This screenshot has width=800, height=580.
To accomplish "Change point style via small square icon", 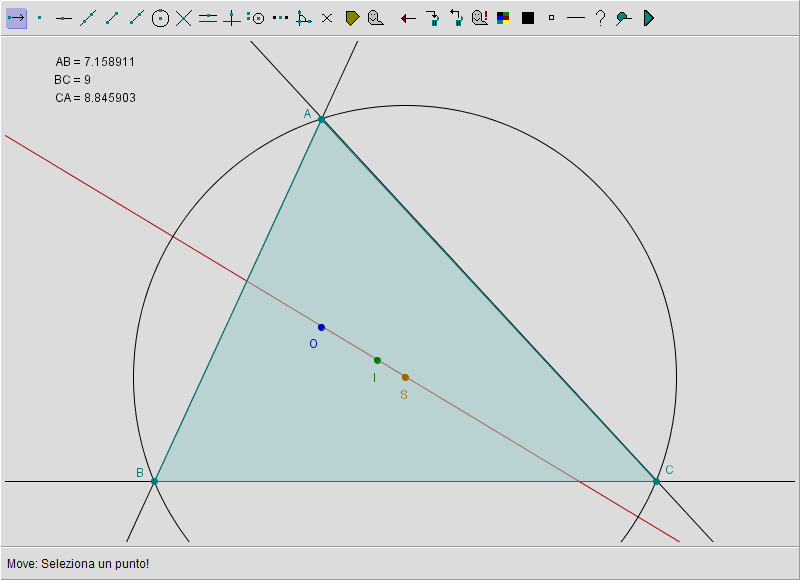I will tap(552, 18).
